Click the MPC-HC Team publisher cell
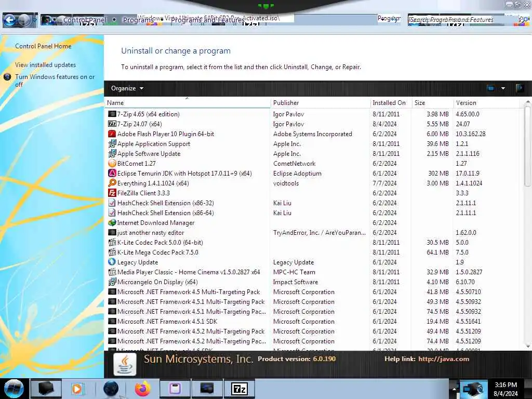 pos(294,272)
